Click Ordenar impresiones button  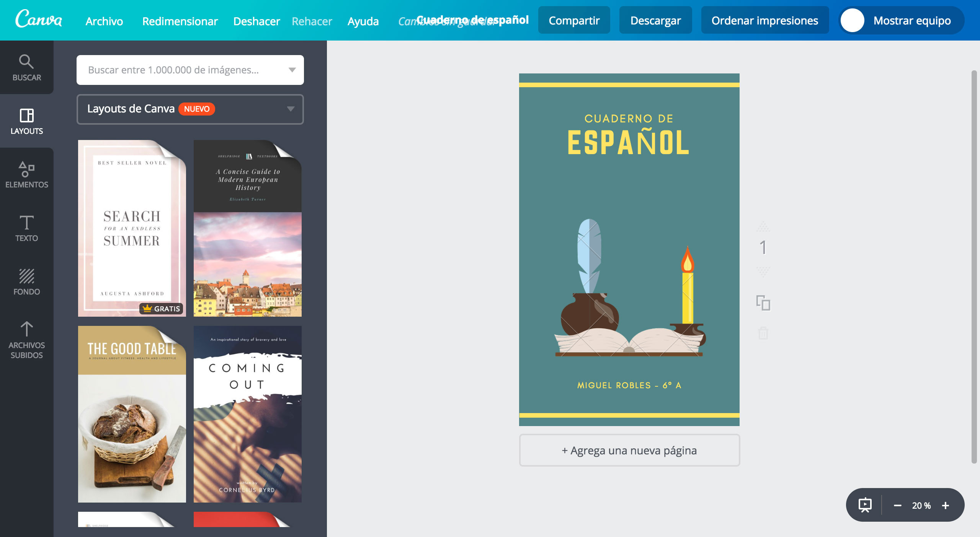(x=764, y=20)
